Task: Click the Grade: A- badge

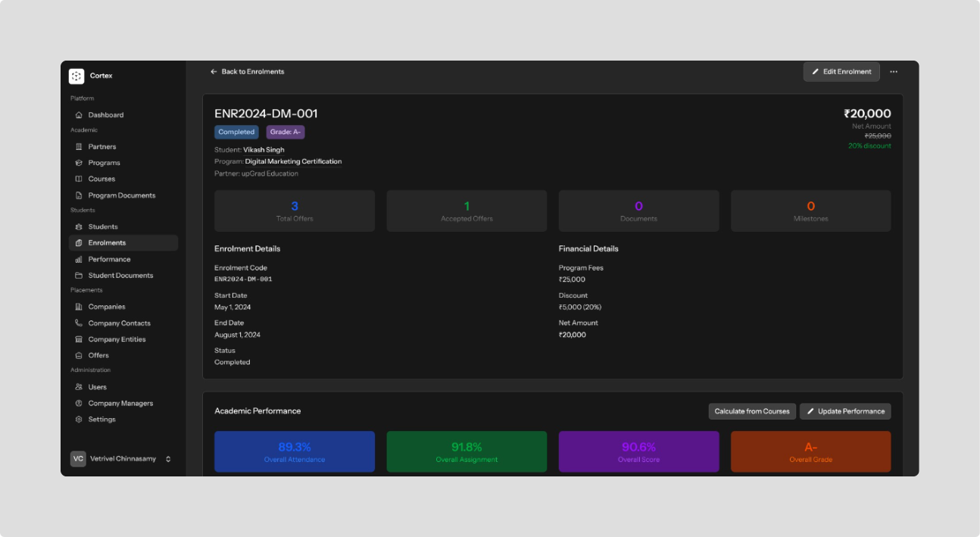Action: pos(286,132)
